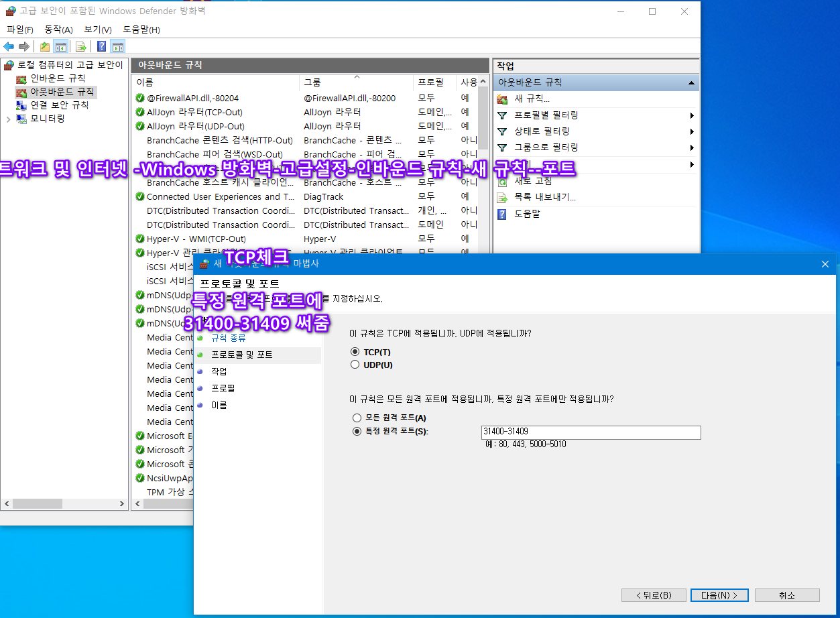Select 아웃바운드 규칙 in the console tree
This screenshot has width=840, height=618.
point(62,92)
